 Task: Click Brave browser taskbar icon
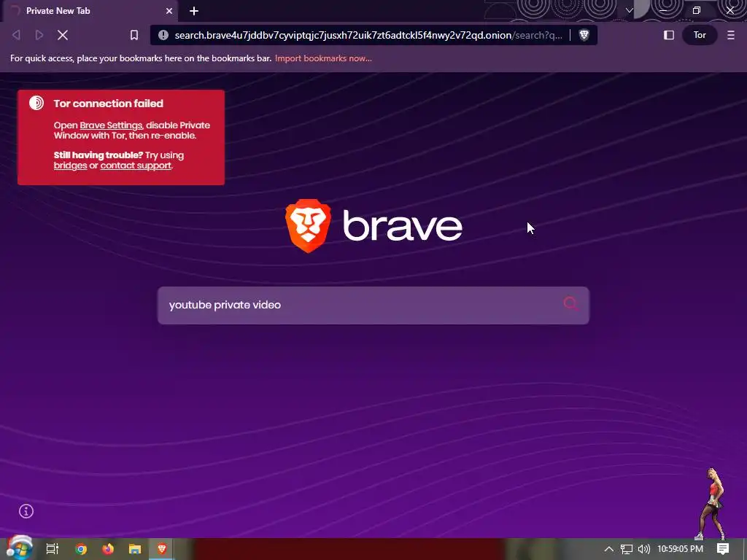[x=162, y=549]
